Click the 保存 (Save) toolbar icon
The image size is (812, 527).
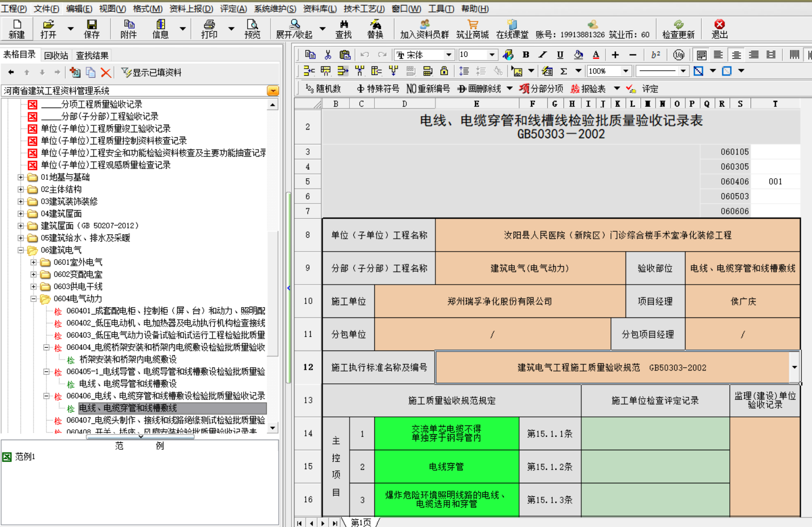pos(92,29)
